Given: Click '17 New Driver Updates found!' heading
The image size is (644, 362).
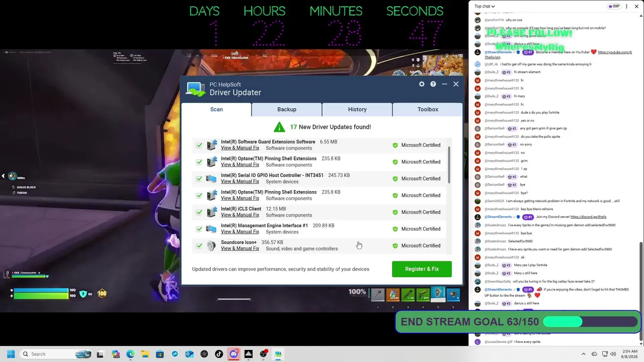Looking at the screenshot, I should coord(330,127).
